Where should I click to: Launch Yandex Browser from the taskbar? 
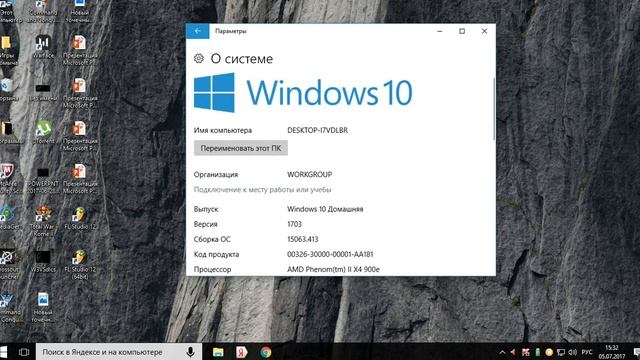(x=242, y=352)
